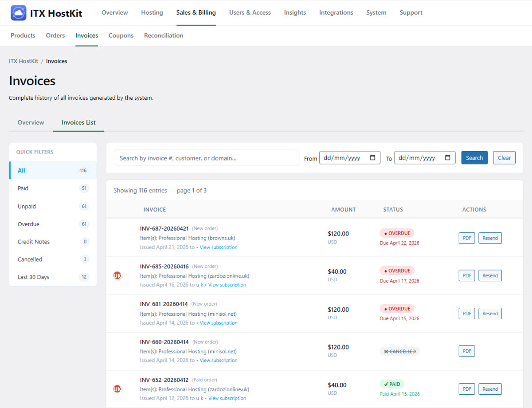
Task: Open the From date calendar picker icon
Action: tap(372, 157)
